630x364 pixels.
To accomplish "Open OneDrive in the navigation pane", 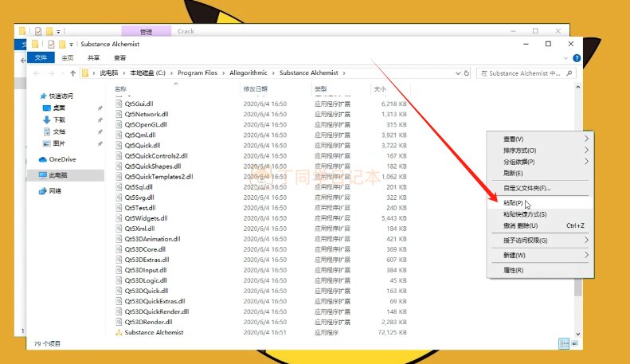I will [x=62, y=159].
